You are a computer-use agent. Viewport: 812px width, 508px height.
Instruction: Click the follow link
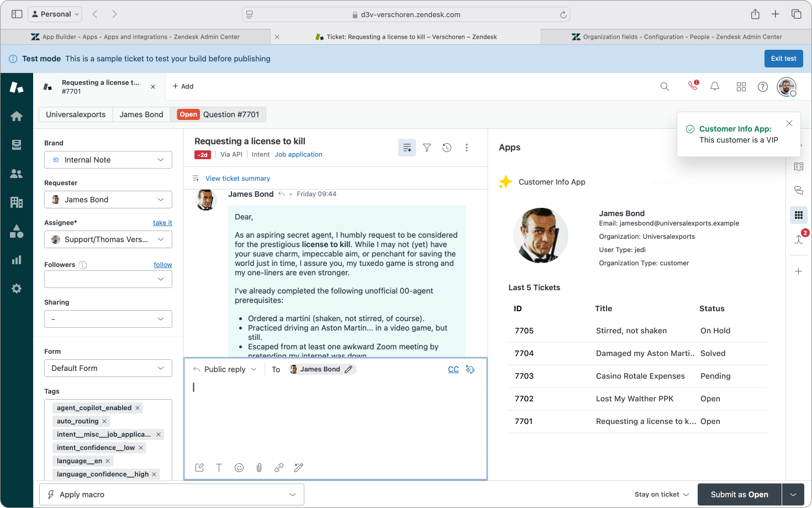click(163, 265)
